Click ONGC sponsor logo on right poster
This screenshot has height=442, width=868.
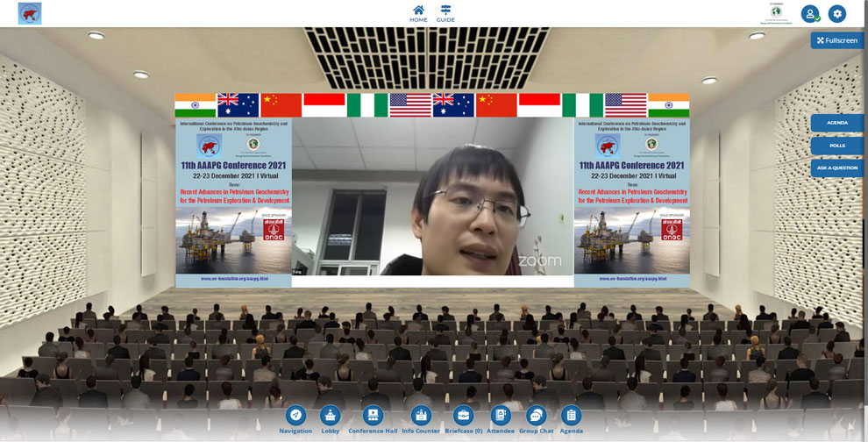click(672, 229)
